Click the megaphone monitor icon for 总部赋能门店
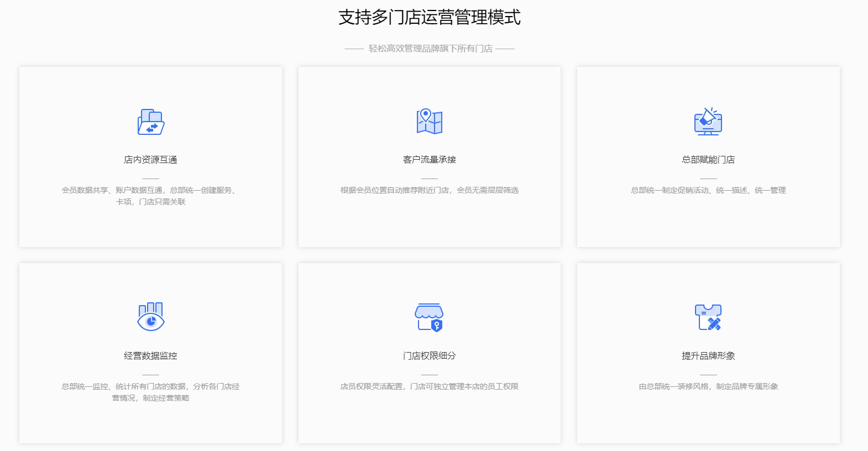868x451 pixels. coord(708,122)
